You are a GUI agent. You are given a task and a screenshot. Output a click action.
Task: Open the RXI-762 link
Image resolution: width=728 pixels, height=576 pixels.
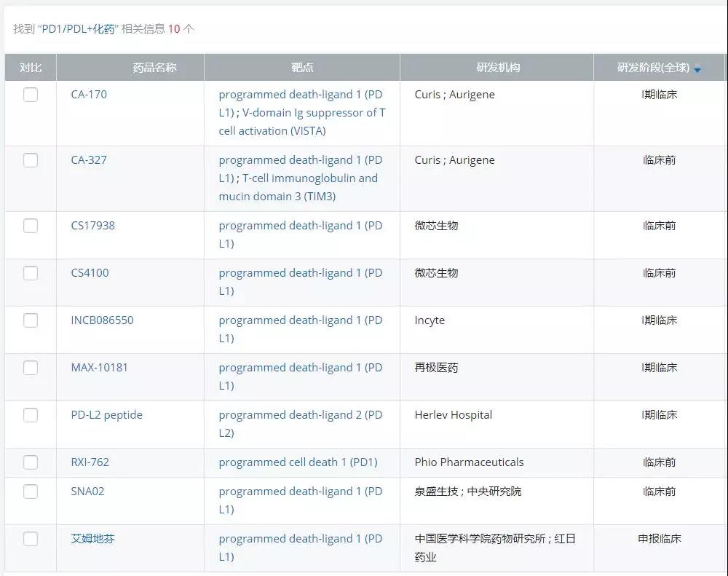(90, 462)
